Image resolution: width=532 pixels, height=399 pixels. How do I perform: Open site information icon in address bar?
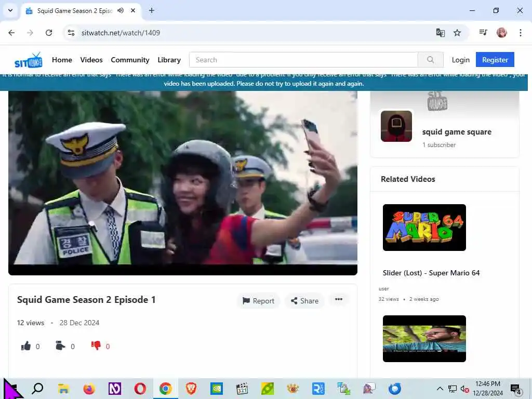coord(71,33)
